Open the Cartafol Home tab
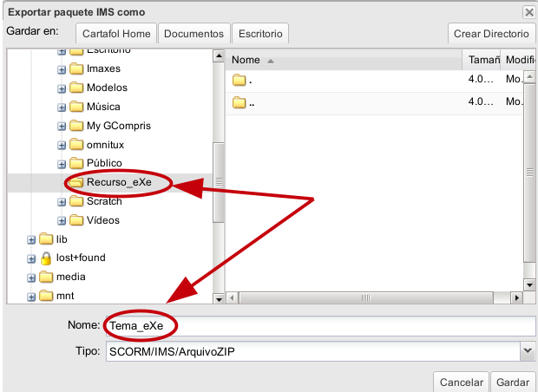The width and height of the screenshot is (538, 392). click(x=116, y=34)
